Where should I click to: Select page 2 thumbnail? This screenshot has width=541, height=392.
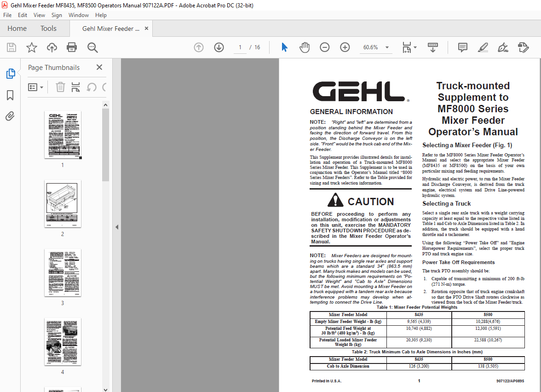tap(63, 203)
